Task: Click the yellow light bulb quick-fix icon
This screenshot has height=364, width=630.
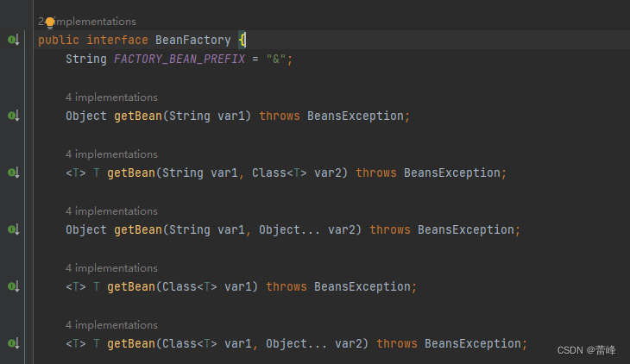Action: tap(50, 22)
